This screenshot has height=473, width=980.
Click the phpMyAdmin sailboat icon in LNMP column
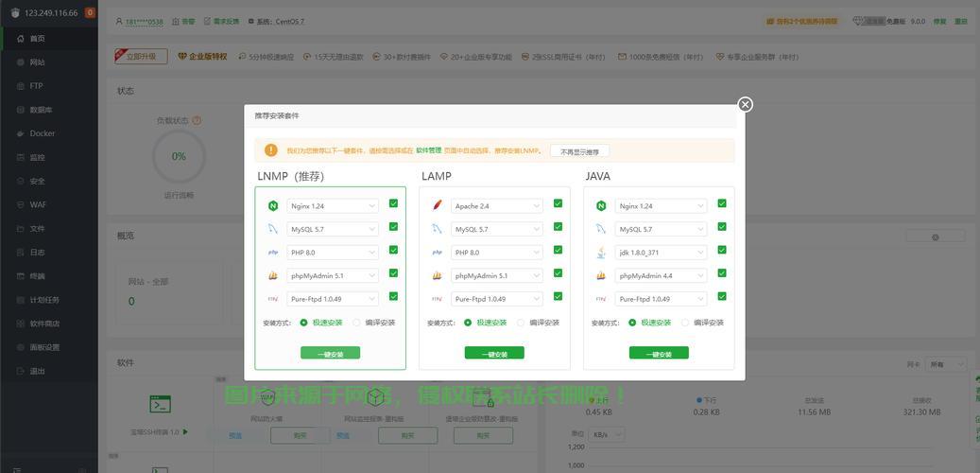(272, 275)
